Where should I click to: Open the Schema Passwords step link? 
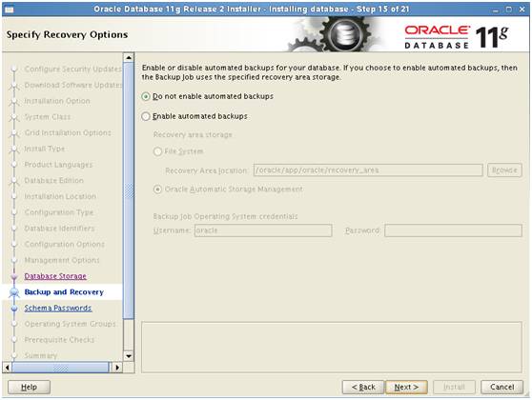(58, 309)
